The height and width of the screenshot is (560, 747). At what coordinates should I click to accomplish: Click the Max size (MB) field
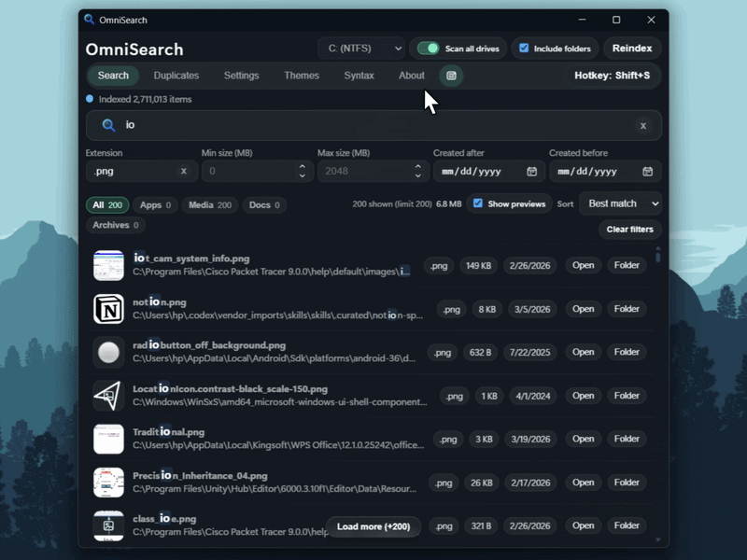[373, 171]
